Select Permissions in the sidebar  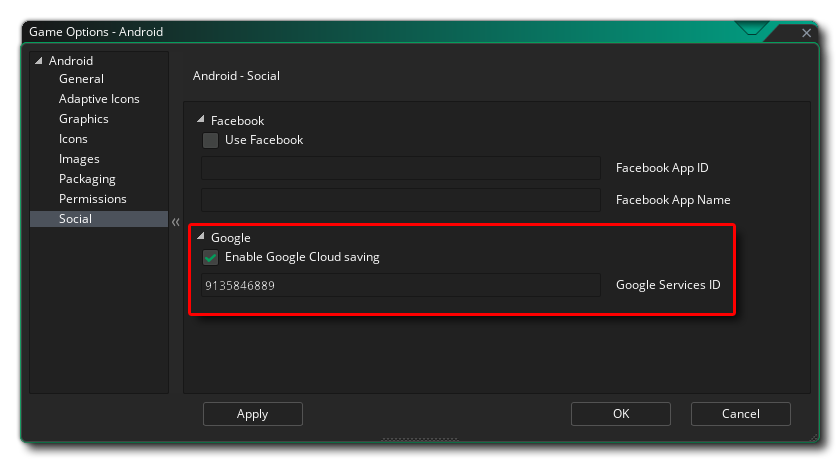point(93,199)
